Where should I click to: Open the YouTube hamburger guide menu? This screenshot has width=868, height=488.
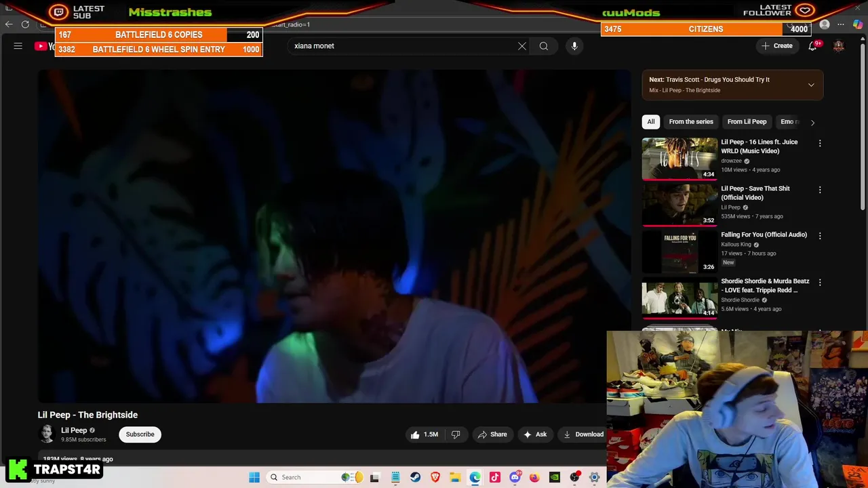(18, 46)
